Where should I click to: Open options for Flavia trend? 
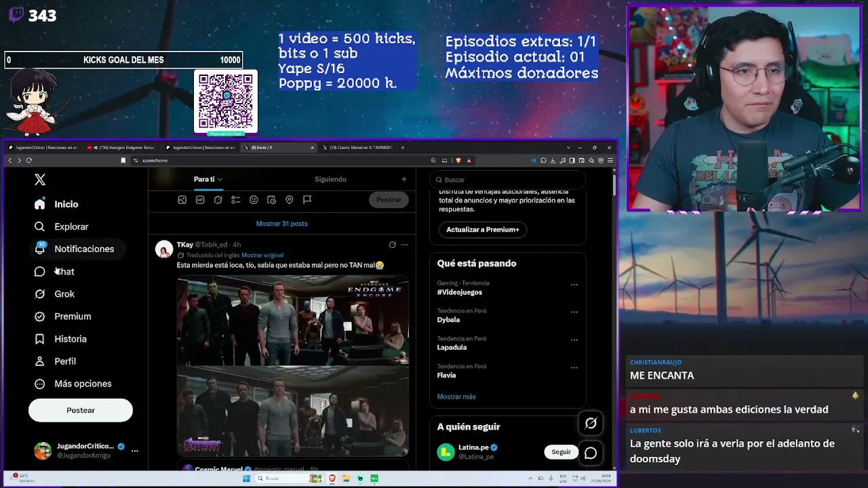[574, 368]
